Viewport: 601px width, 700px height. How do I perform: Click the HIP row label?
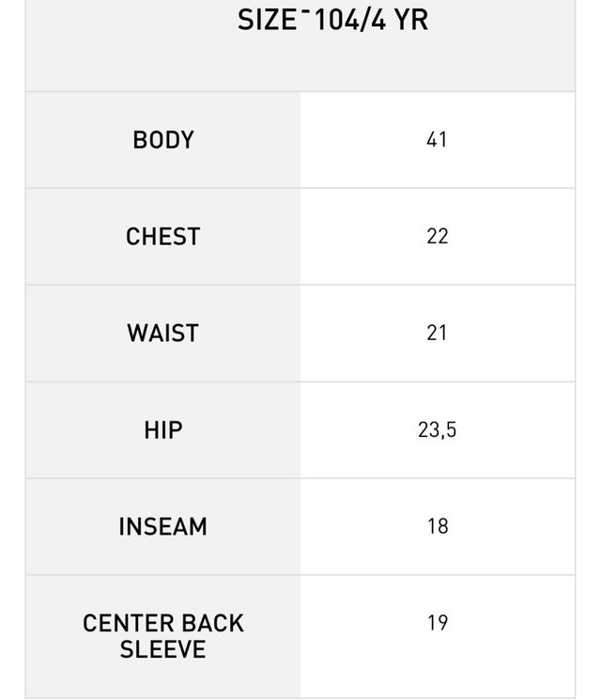tap(163, 430)
